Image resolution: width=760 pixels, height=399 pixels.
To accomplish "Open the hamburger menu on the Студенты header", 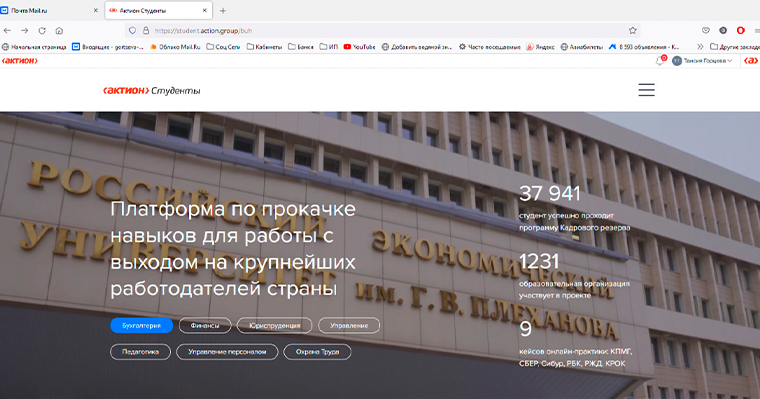I will tap(647, 90).
